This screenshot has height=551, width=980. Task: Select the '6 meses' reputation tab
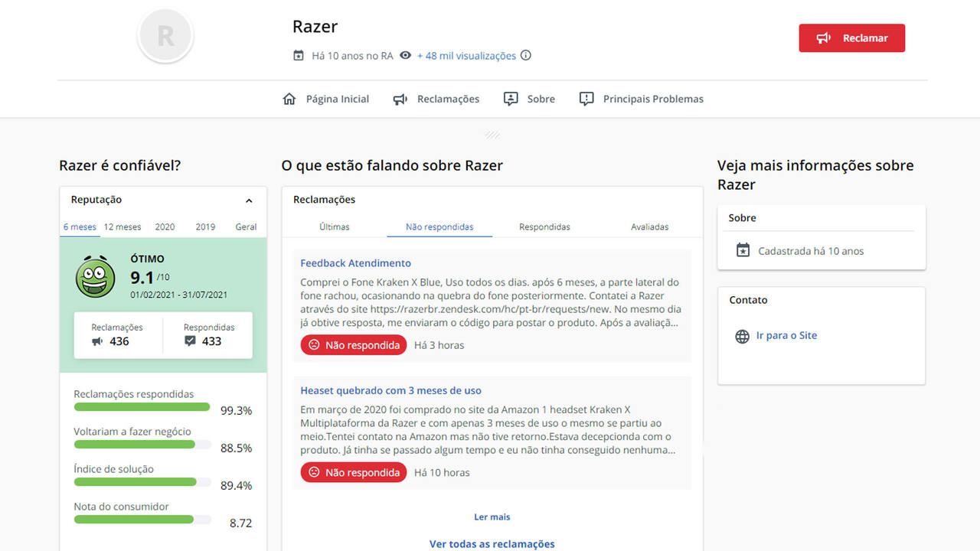click(80, 227)
